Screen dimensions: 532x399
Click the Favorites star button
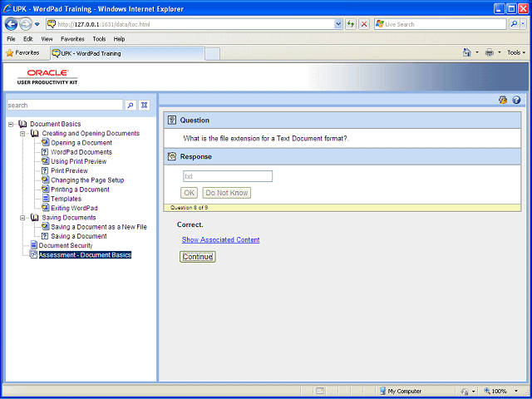22,53
